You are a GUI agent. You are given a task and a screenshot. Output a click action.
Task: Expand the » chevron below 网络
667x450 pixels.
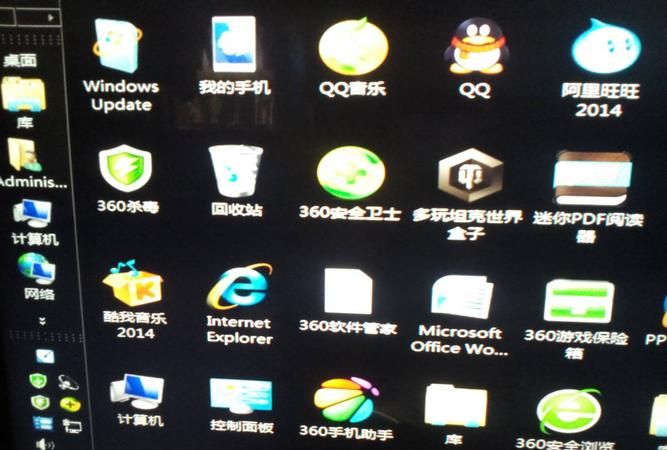42,321
